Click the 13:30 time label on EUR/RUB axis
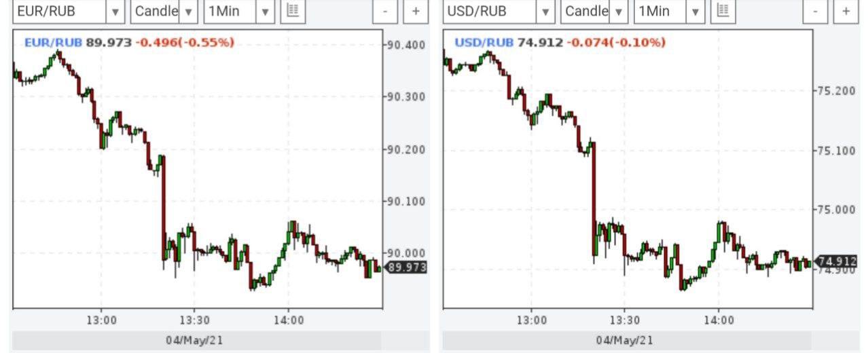 click(194, 320)
